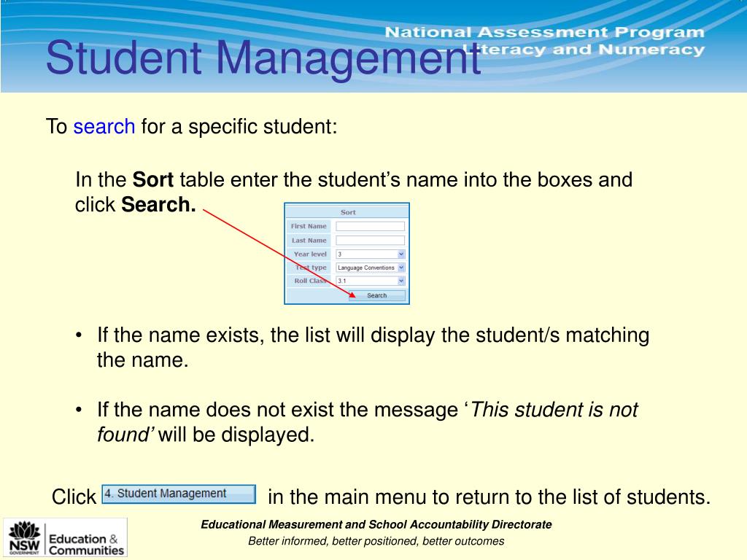Image resolution: width=747 pixels, height=560 pixels.
Task: Click the First Name input box
Action: tap(370, 226)
